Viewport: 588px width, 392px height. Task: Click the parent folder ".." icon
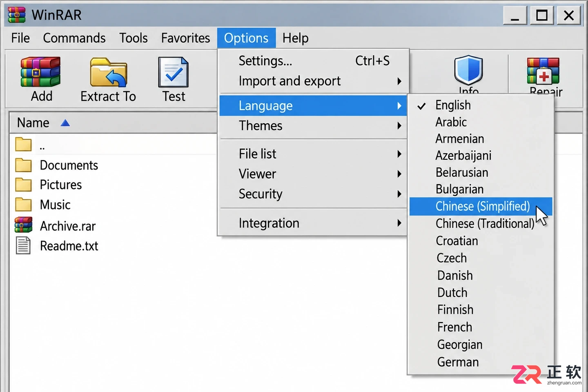click(x=23, y=144)
